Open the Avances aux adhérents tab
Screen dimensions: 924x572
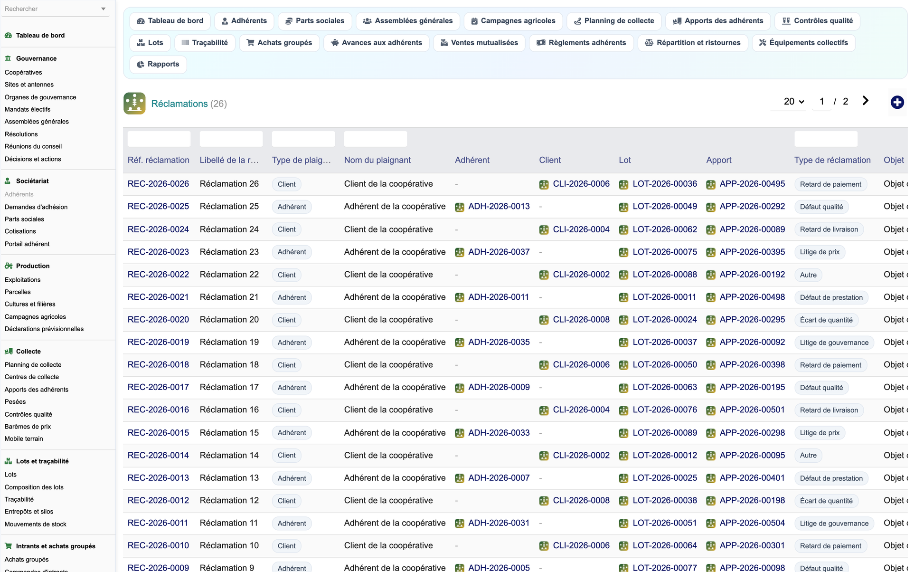(x=377, y=43)
